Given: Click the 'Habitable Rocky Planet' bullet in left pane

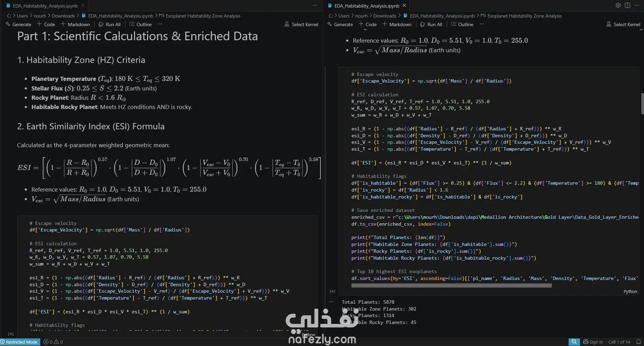Looking at the screenshot, I should 112,107.
